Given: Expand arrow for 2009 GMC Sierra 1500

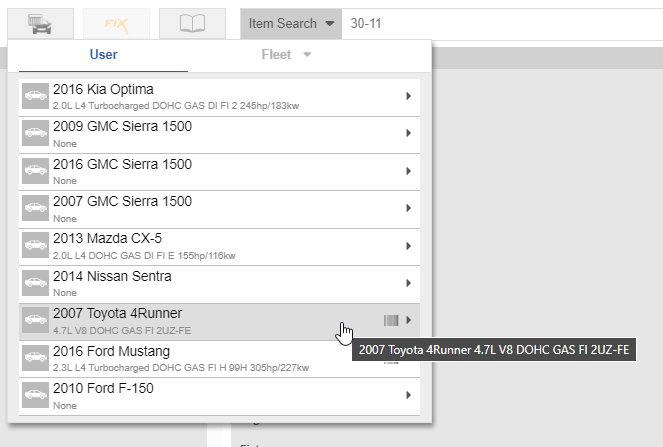Looking at the screenshot, I should point(408,134).
